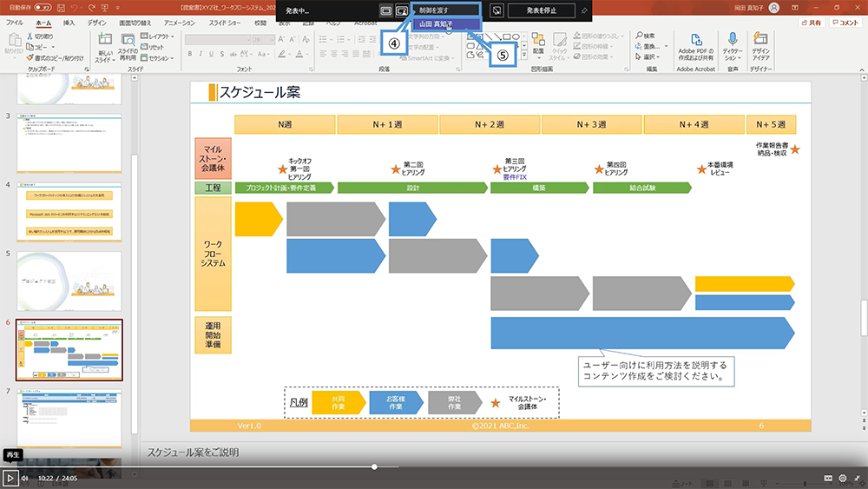This screenshot has height=489, width=868.
Task: Select slide 4 thumbnail in the panel
Action: pyautogui.click(x=69, y=212)
